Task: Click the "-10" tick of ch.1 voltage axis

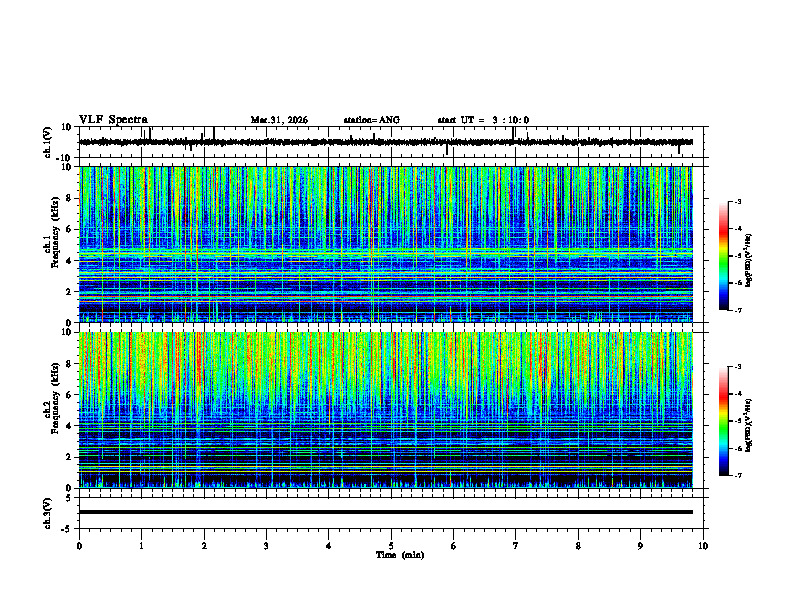Action: tap(65, 158)
